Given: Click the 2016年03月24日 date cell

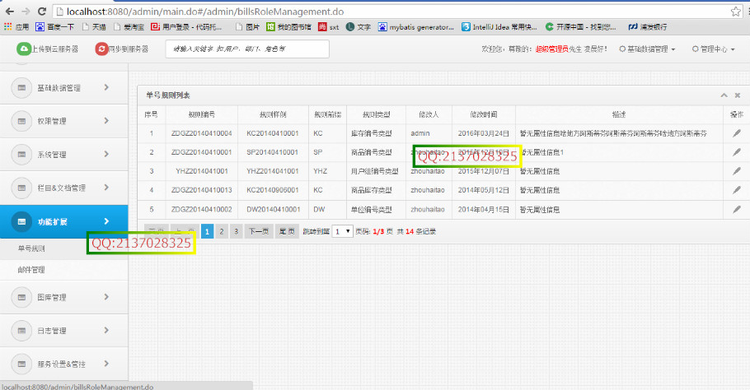Looking at the screenshot, I should 484,134.
